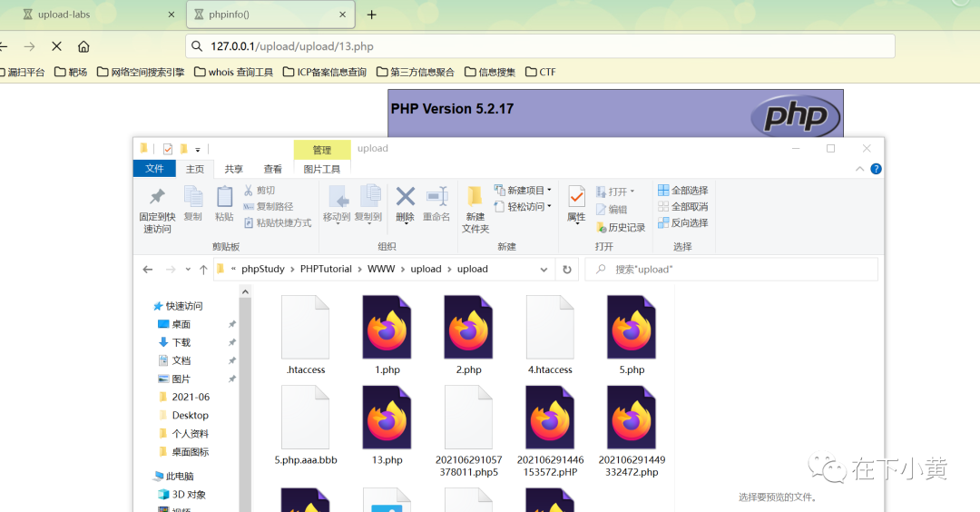
Task: Click the Manage (管理) contextual tab
Action: tap(322, 150)
